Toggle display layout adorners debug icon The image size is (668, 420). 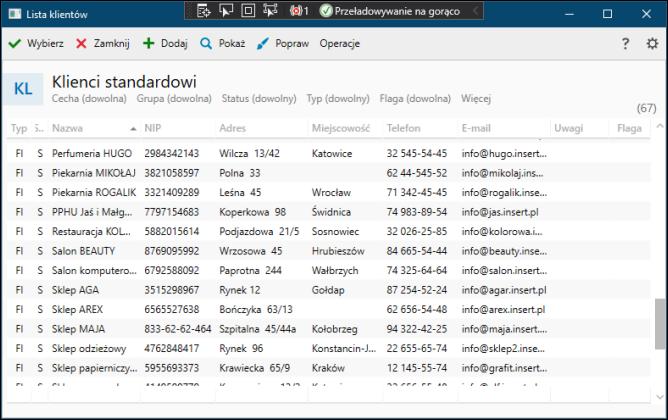point(248,11)
